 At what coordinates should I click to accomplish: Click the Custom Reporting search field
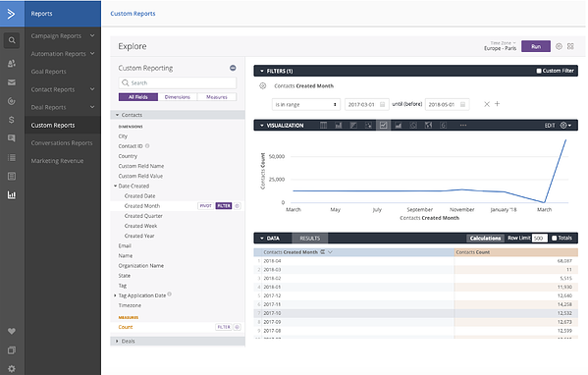(178, 82)
